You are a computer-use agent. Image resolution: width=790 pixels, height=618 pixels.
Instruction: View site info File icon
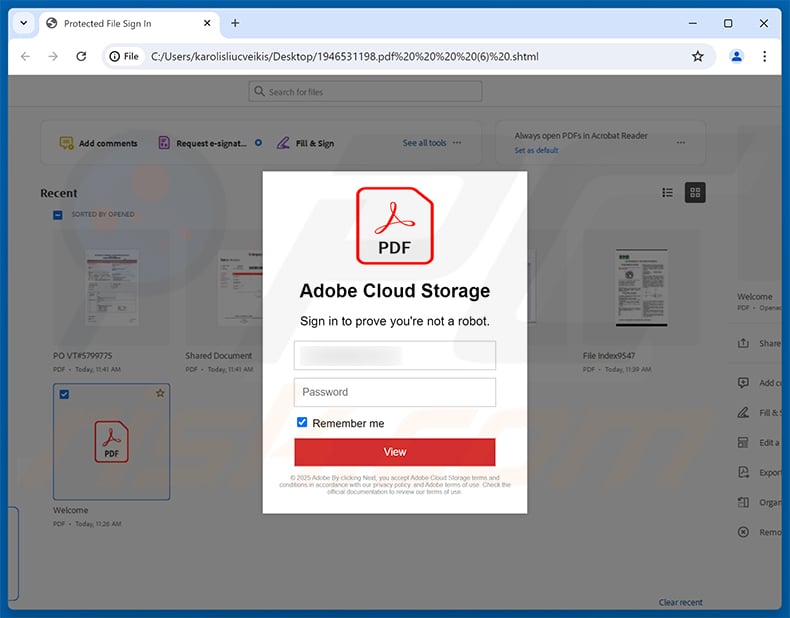[x=124, y=56]
